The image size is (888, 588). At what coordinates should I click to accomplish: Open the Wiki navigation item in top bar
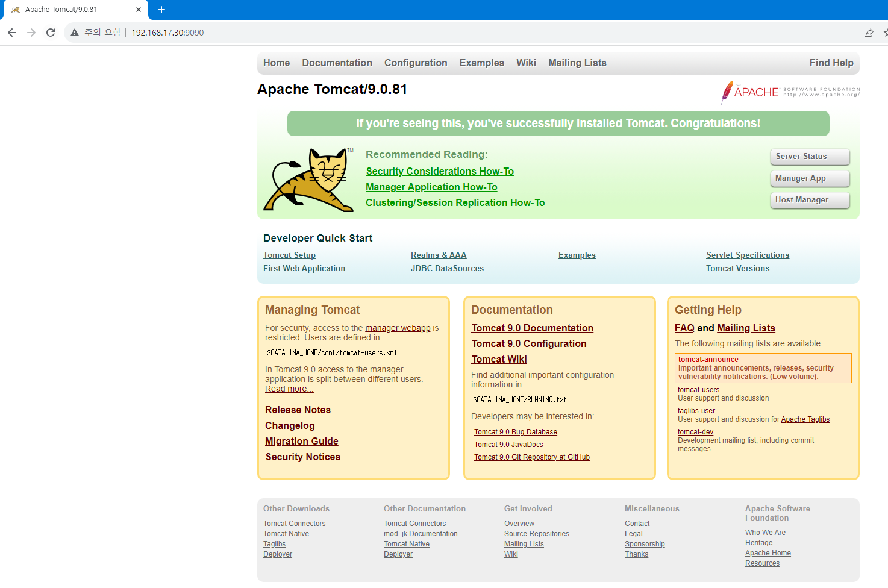click(x=526, y=63)
